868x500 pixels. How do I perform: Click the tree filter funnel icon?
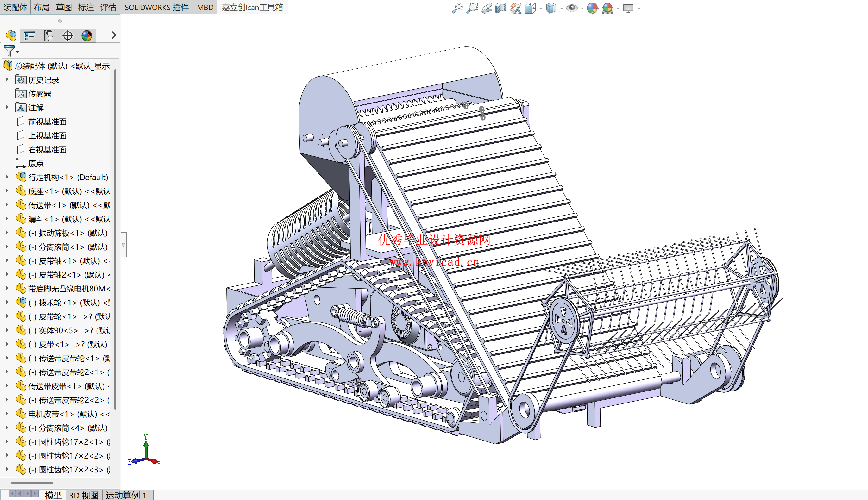point(9,51)
